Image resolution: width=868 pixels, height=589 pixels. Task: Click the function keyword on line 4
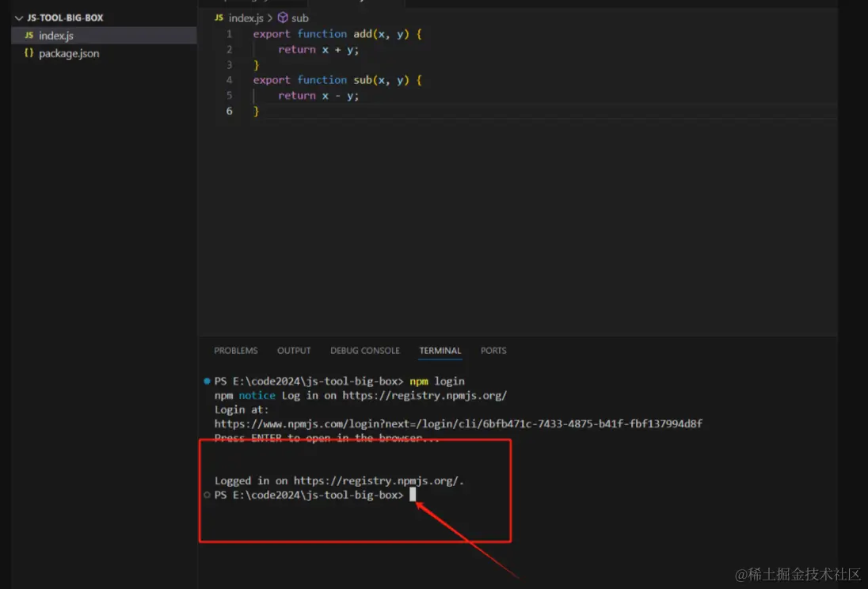point(322,80)
